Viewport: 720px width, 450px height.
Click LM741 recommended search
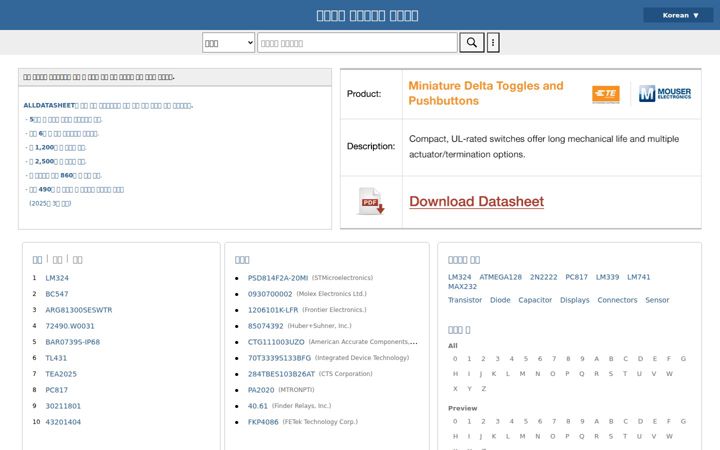639,277
